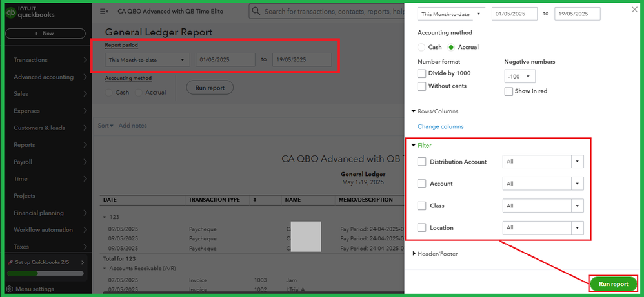Viewport: 644px width, 297px height.
Task: Click panel start date field 01/05/2025
Action: pyautogui.click(x=514, y=14)
